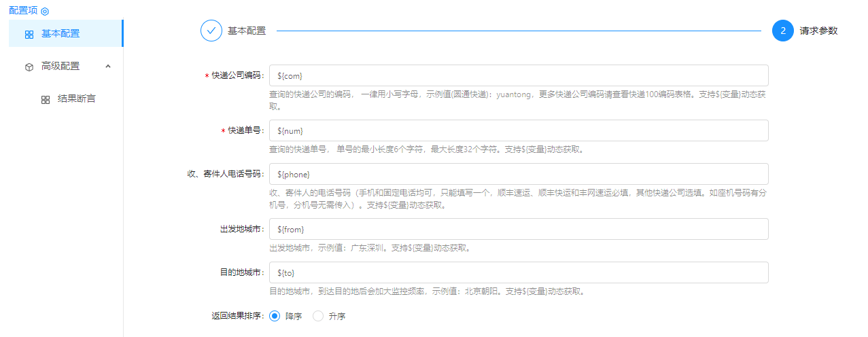Focus the 快递公司编码 input field
This screenshot has height=337, width=868.
click(x=519, y=75)
